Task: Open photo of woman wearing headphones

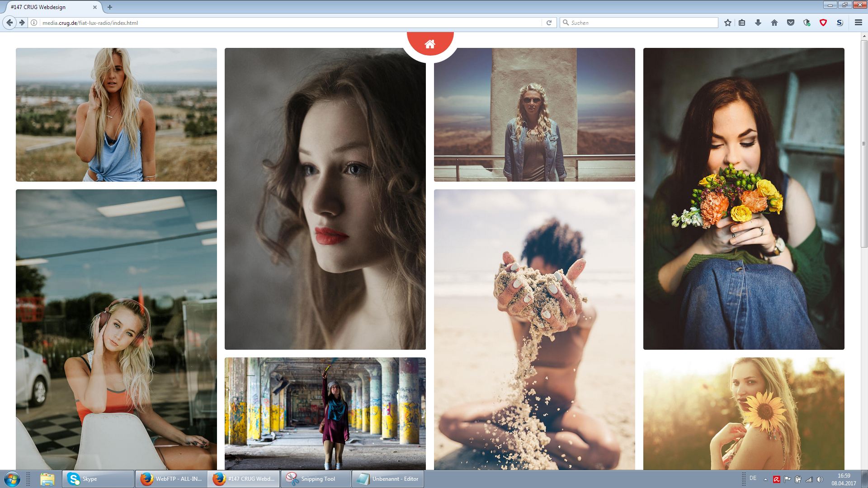Action: [x=116, y=330]
